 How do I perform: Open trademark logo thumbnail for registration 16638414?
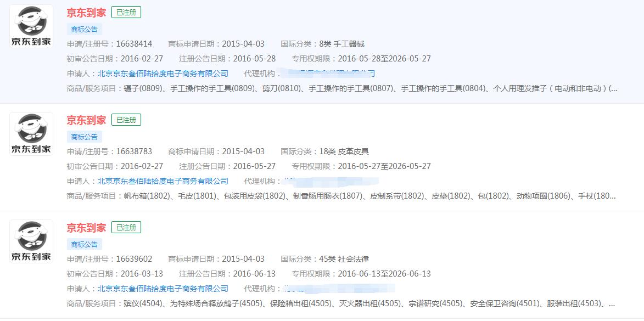[x=31, y=26]
